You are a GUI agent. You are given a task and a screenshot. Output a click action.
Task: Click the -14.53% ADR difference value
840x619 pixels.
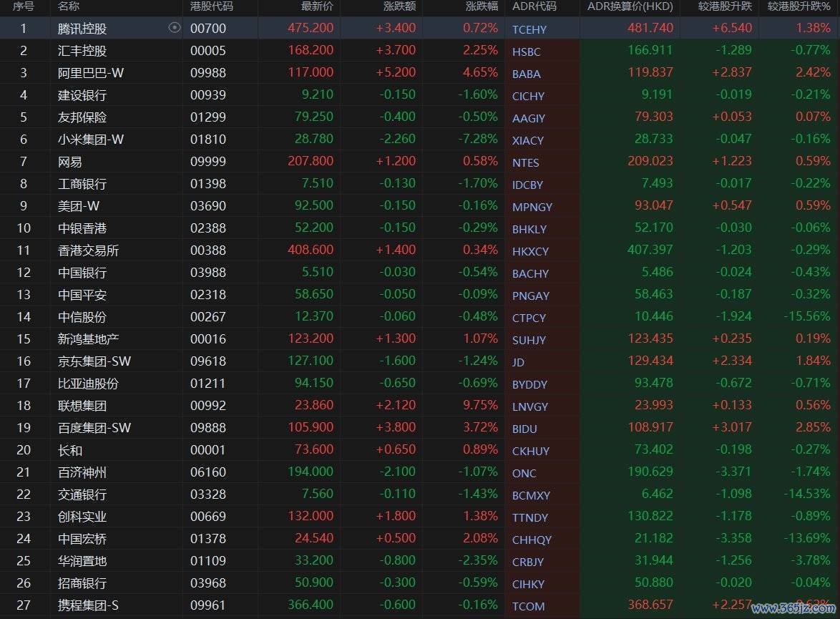point(807,494)
